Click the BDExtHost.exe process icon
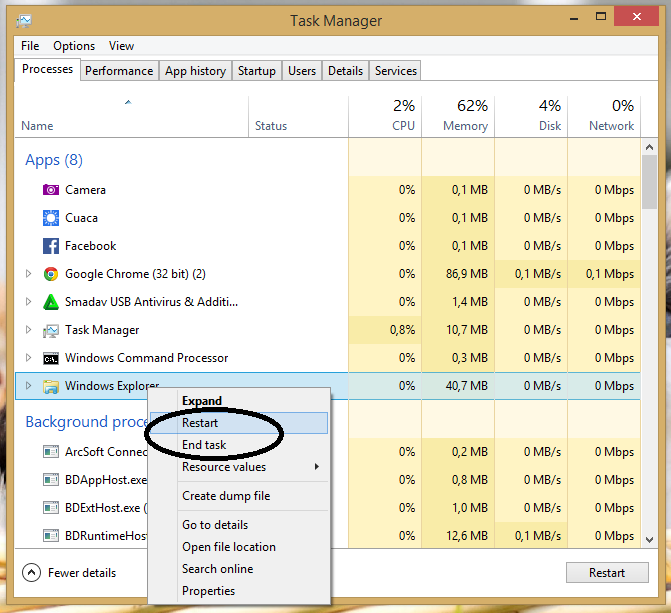Screen dimensions: 671x613 (50, 508)
